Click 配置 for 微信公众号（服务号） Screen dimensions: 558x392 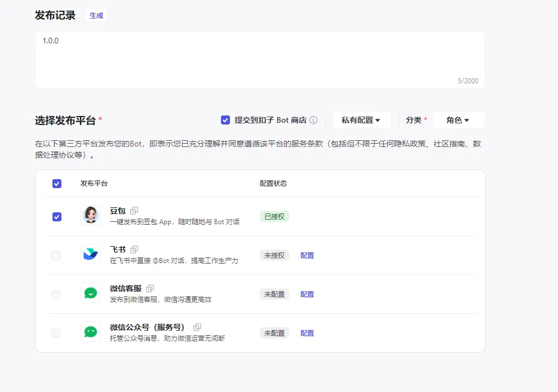pyautogui.click(x=307, y=333)
